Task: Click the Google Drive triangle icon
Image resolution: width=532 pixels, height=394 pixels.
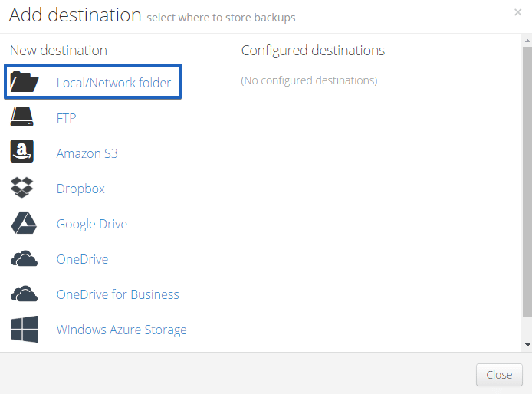Action: tap(24, 223)
